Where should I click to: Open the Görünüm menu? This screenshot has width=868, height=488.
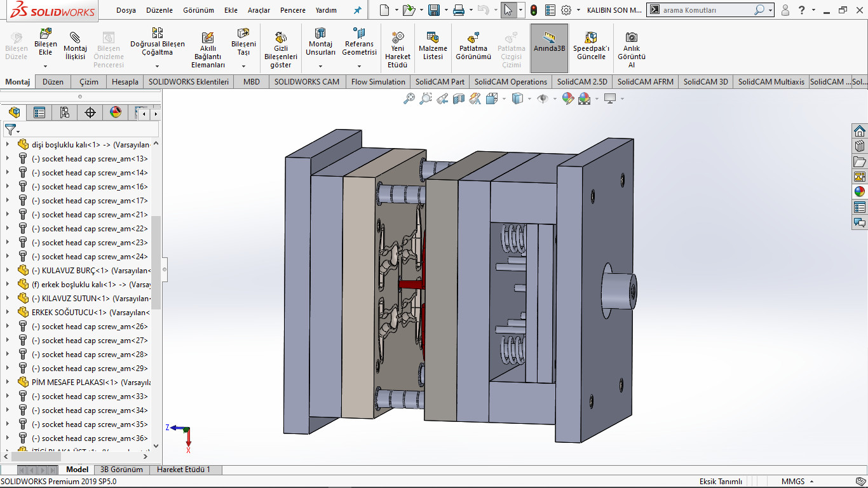click(x=198, y=10)
